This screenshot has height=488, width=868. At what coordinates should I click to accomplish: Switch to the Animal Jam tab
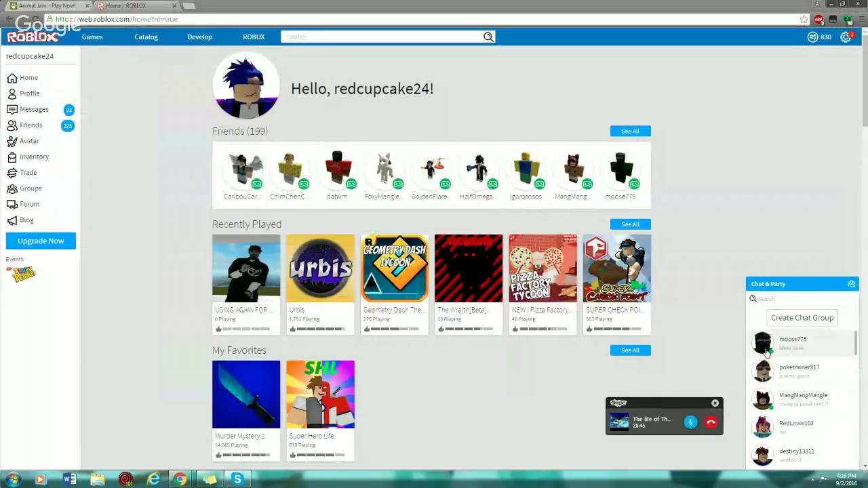click(x=47, y=5)
